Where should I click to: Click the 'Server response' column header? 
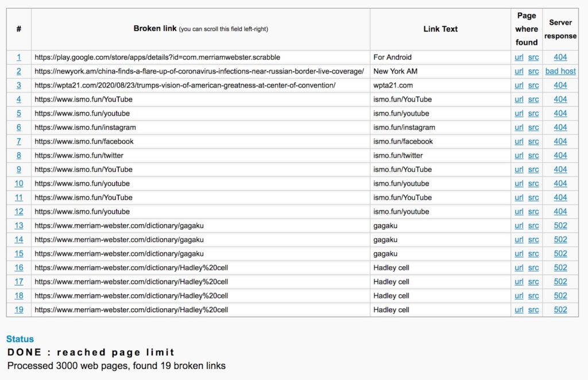tap(560, 29)
